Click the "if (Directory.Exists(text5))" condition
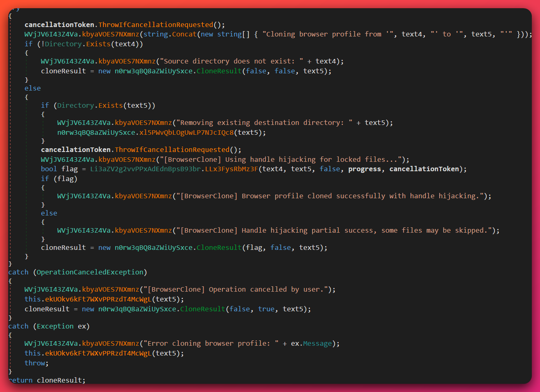The width and height of the screenshot is (540, 392). 98,106
